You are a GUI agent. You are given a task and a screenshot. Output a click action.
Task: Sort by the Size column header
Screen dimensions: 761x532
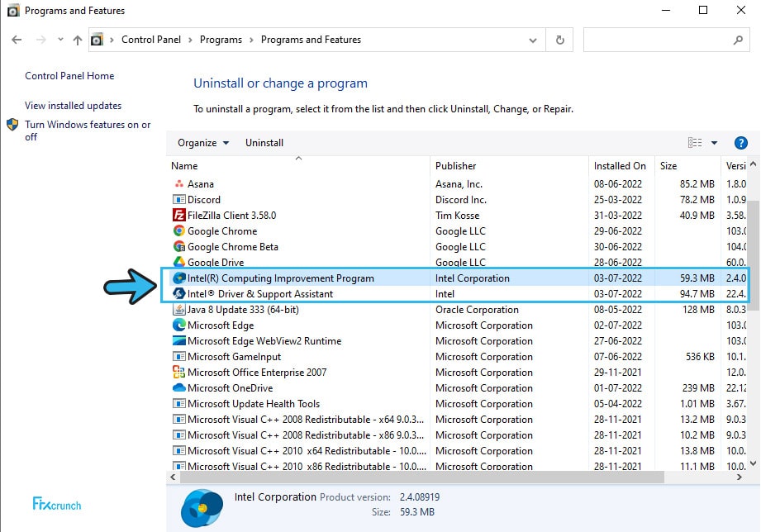coord(687,166)
